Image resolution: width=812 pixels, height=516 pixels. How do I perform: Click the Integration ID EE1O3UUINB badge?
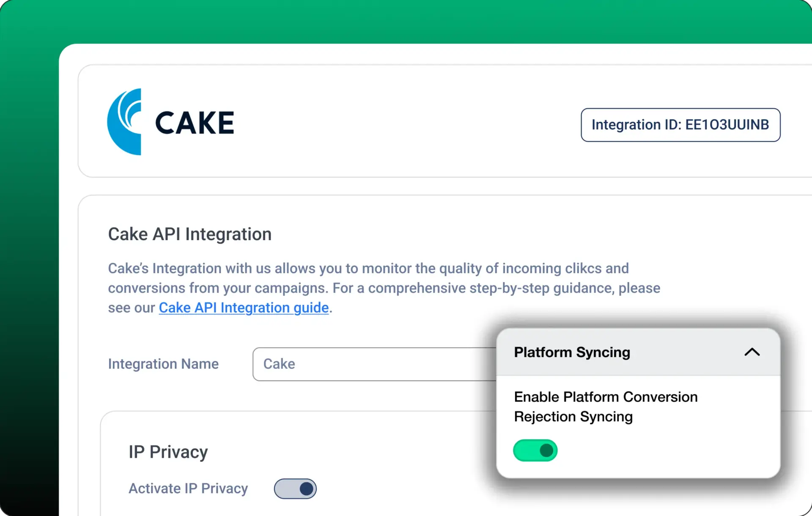pos(680,124)
